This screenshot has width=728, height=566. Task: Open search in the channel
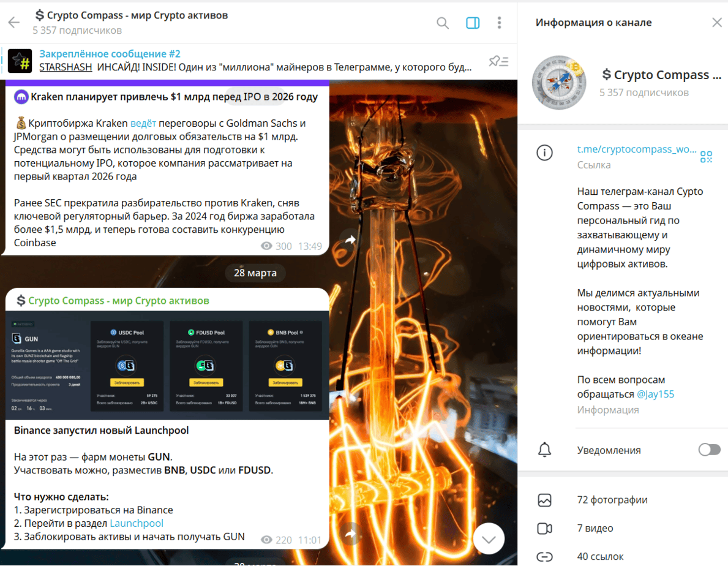tap(443, 23)
